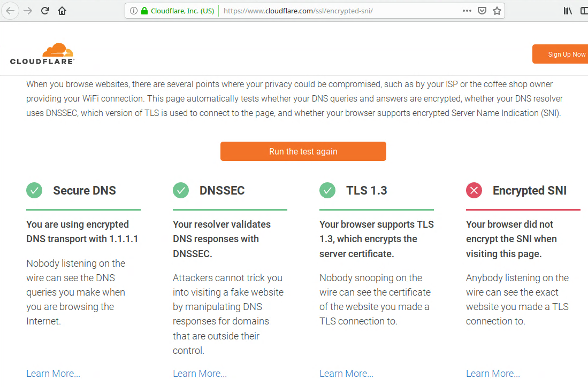
Task: Click intro paragraph 'When you browse websites'
Action: pyautogui.click(x=294, y=98)
